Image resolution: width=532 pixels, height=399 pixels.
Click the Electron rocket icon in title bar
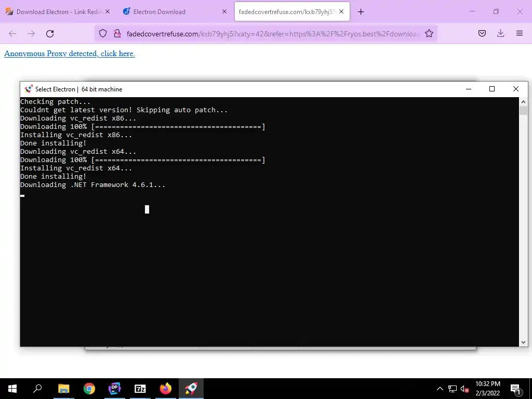pos(29,89)
